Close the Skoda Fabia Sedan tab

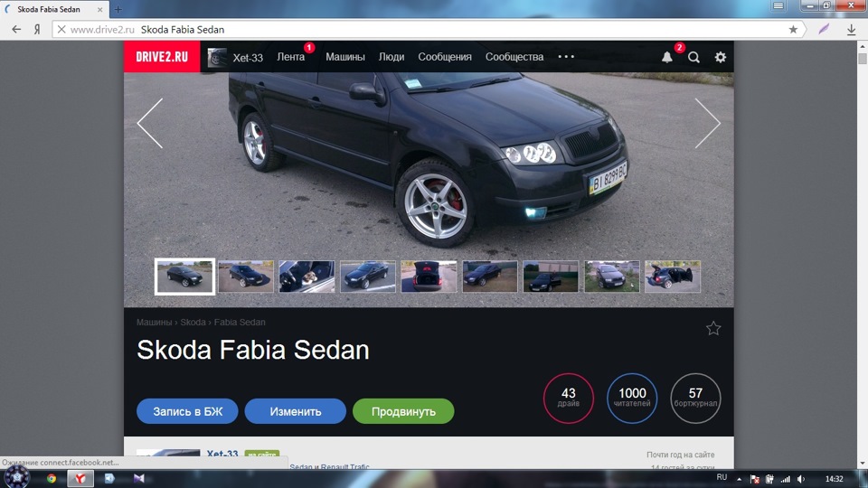click(99, 9)
